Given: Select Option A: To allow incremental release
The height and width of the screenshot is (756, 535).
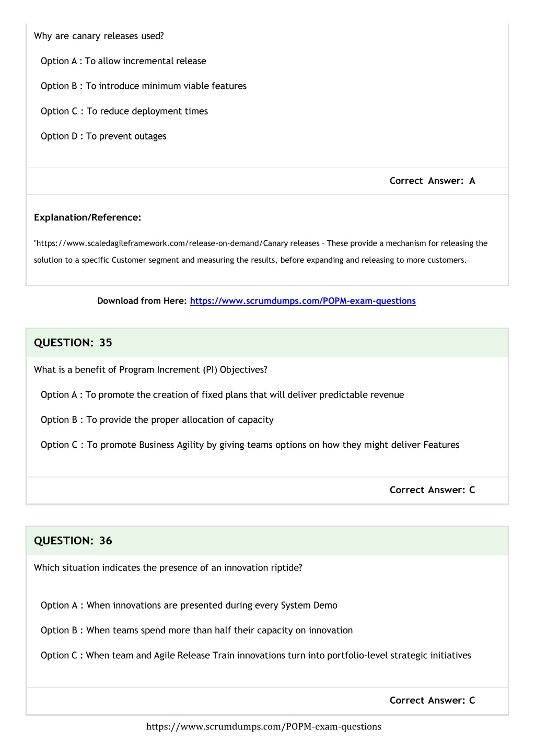Looking at the screenshot, I should click(123, 61).
